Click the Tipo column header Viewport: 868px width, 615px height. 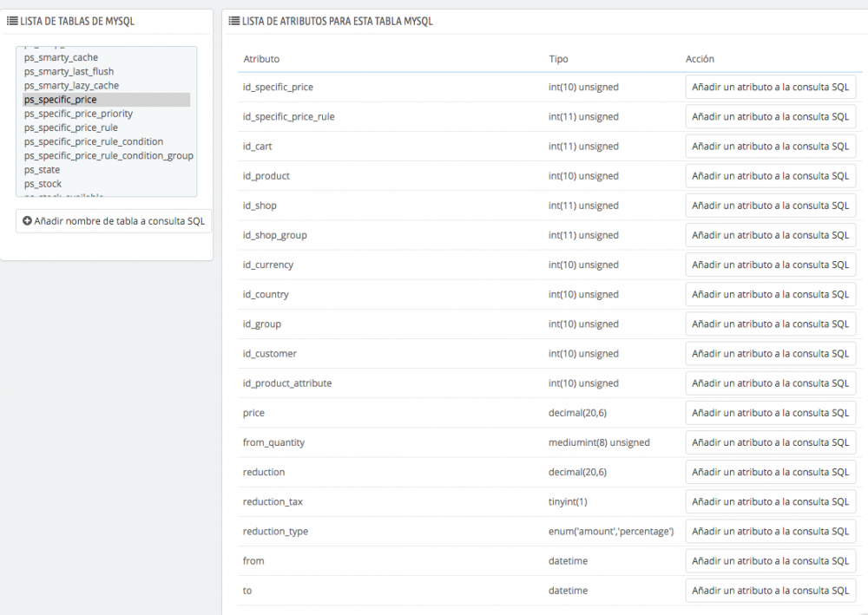[x=557, y=58]
